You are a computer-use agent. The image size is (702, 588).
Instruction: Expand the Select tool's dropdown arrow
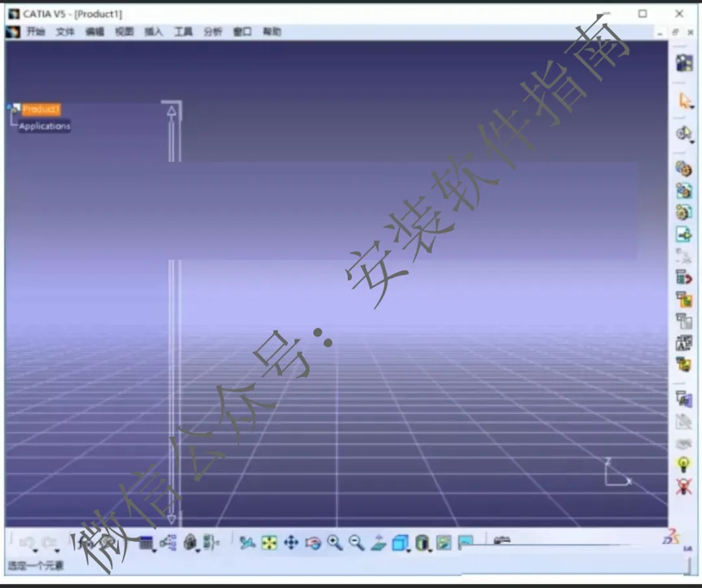coord(692,107)
